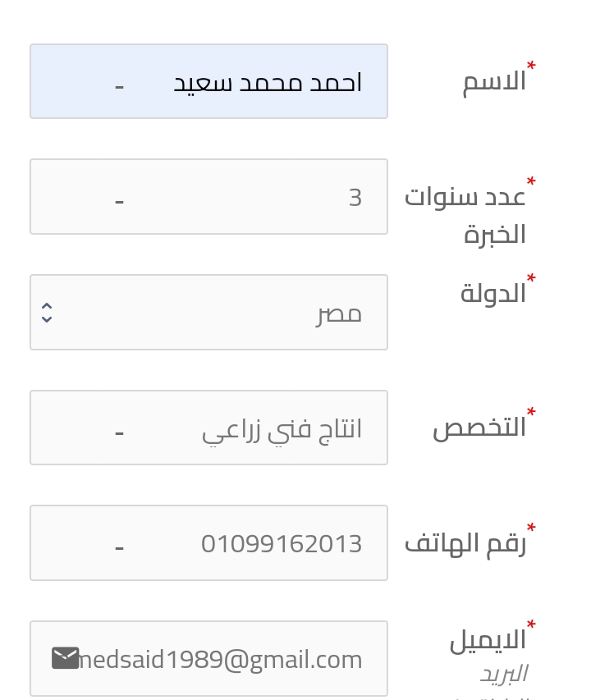Click the dash mark inside the specialization field

tap(119, 433)
